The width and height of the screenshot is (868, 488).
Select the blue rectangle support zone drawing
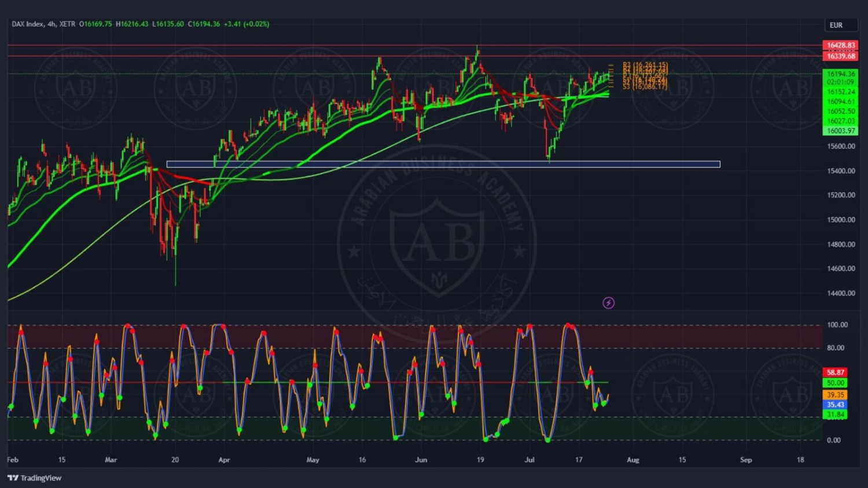point(443,164)
